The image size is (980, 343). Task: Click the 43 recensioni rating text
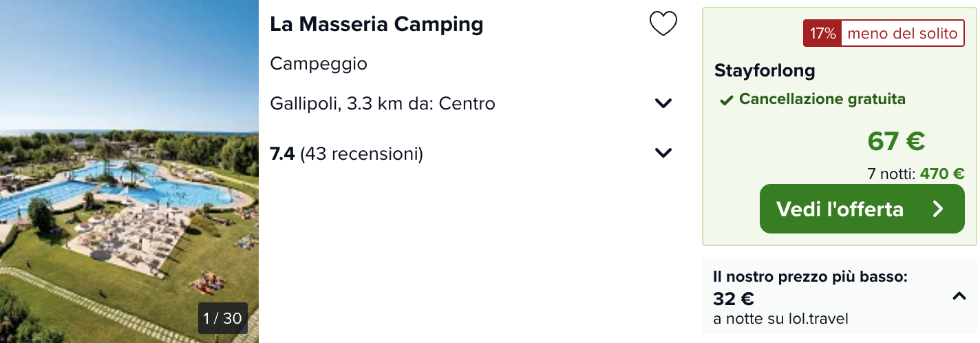(x=361, y=154)
